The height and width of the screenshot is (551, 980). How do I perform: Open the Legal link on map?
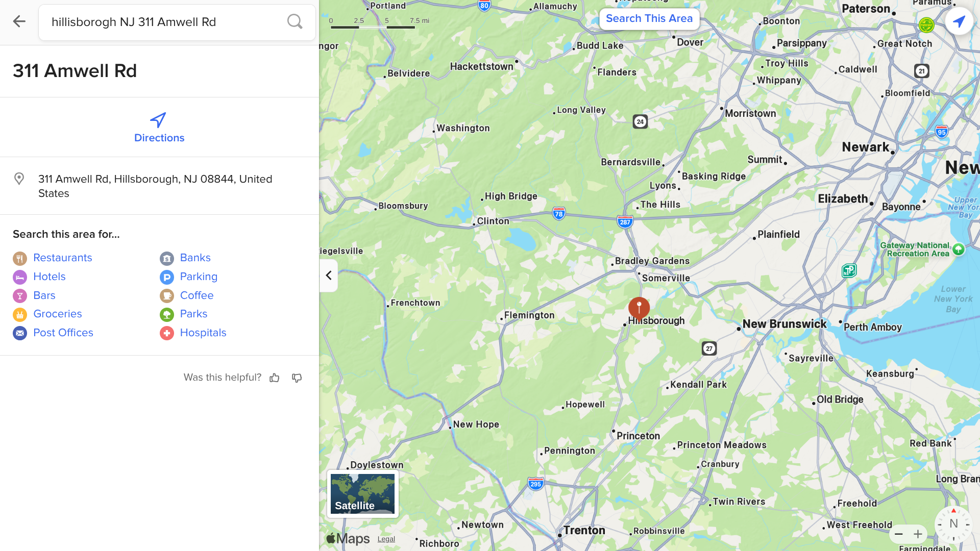tap(386, 539)
